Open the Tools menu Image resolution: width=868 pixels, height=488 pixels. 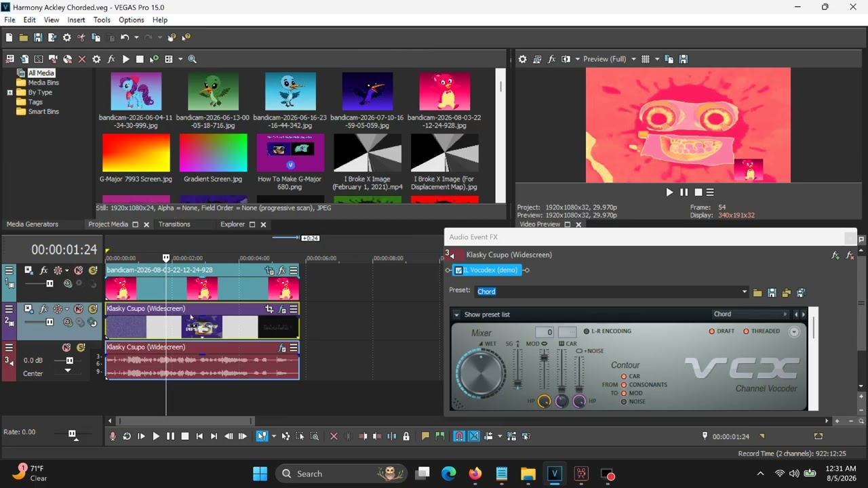[x=102, y=20]
